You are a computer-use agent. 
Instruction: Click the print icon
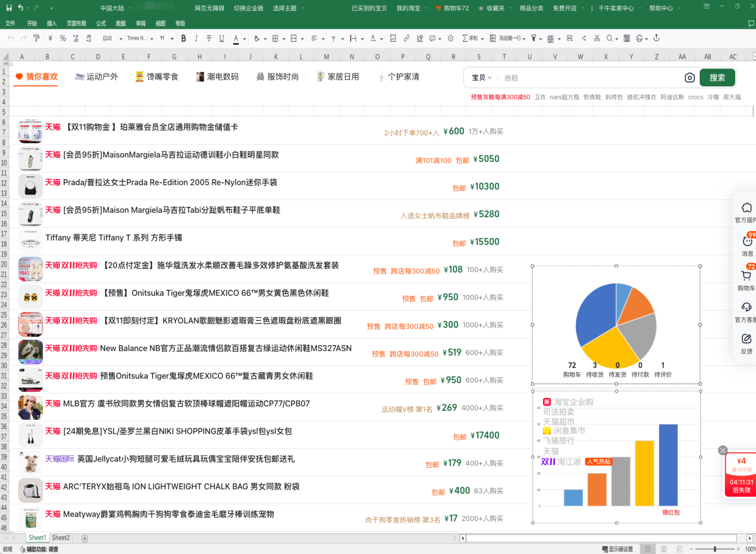(639, 38)
